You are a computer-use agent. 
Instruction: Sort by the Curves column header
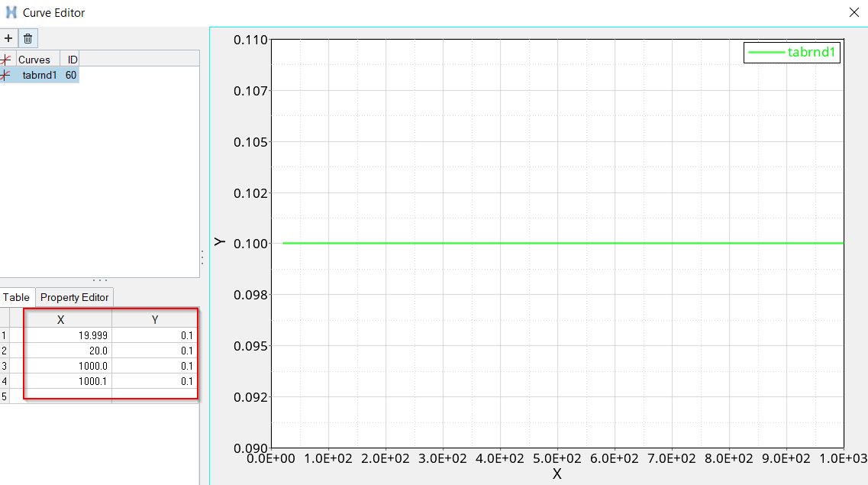[x=34, y=60]
